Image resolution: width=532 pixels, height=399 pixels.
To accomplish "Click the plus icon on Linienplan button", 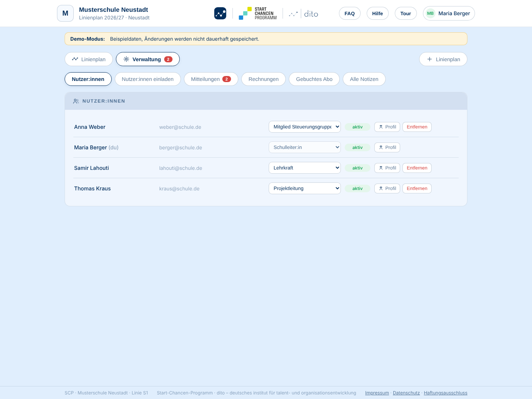I will pos(429,59).
